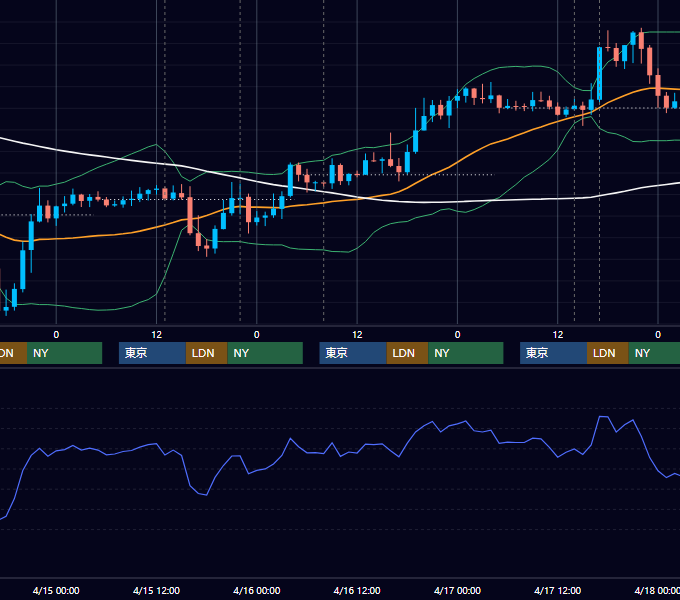Click the rightmost NY session block
680x600 pixels.
coord(654,353)
